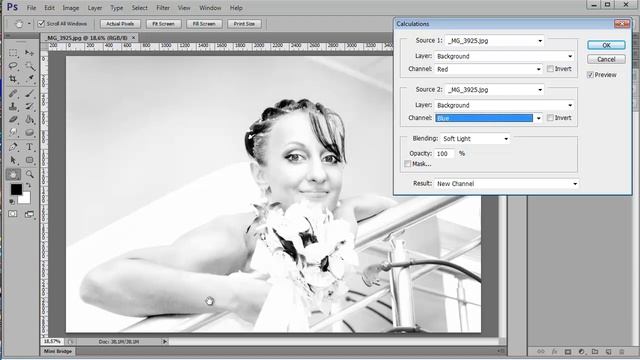Open the Source 1 file dropdown
Viewport: 640px width, 360px height.
click(x=495, y=41)
